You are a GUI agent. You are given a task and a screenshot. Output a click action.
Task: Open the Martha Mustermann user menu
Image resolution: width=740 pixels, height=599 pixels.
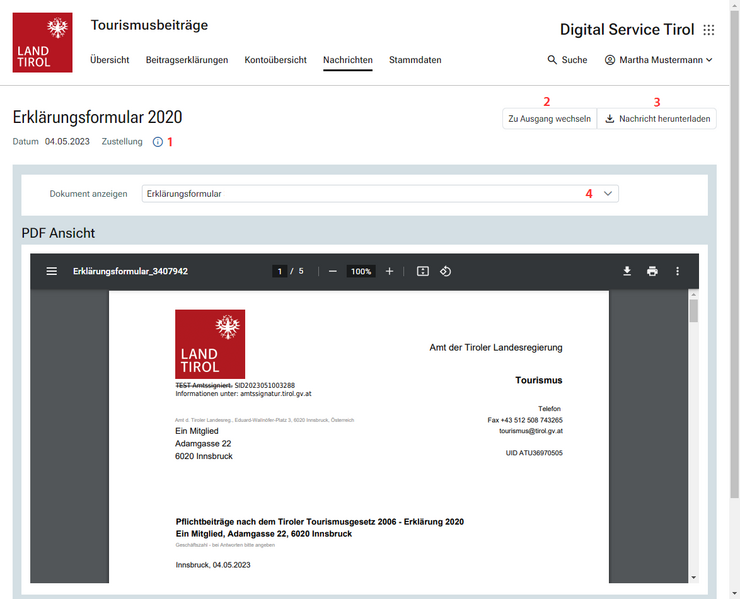tap(659, 60)
